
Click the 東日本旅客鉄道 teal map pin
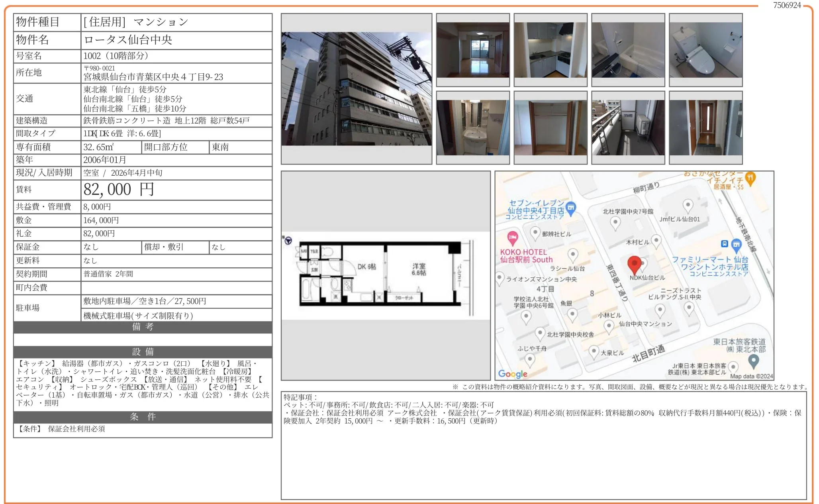click(753, 361)
